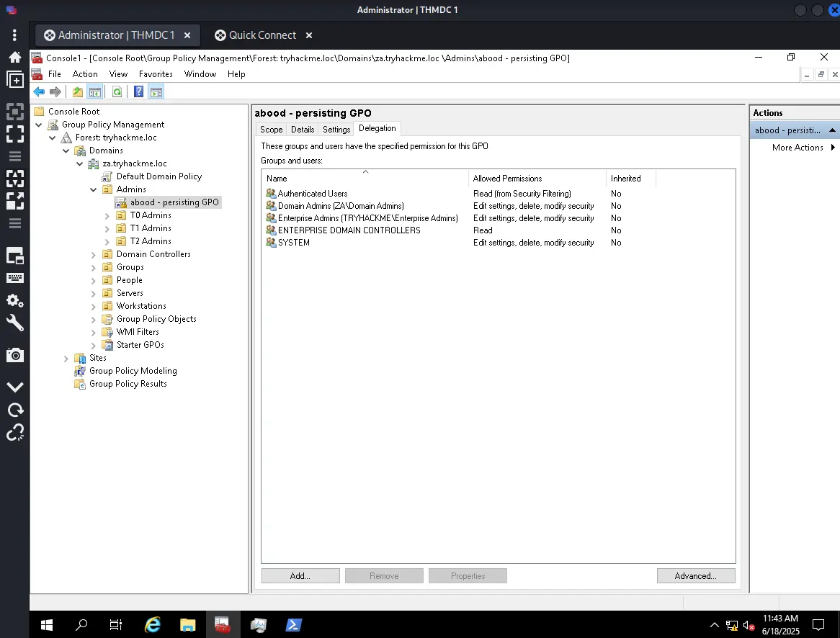Viewport: 840px width, 638px height.
Task: Take a screenshot with the camera sidebar icon
Action: point(15,355)
